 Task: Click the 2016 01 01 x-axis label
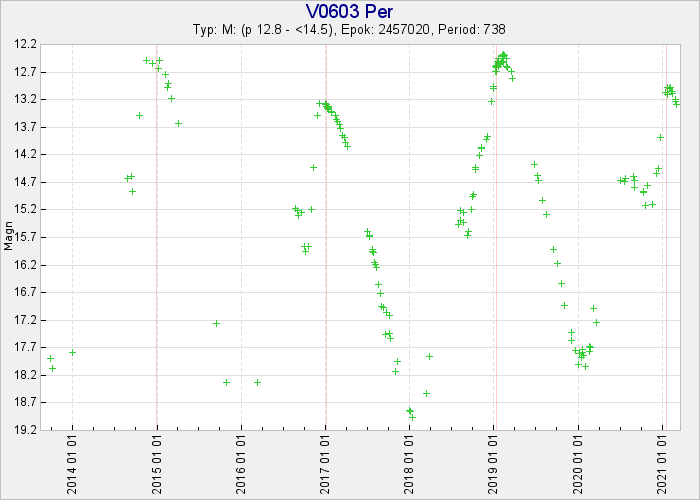coord(242,467)
